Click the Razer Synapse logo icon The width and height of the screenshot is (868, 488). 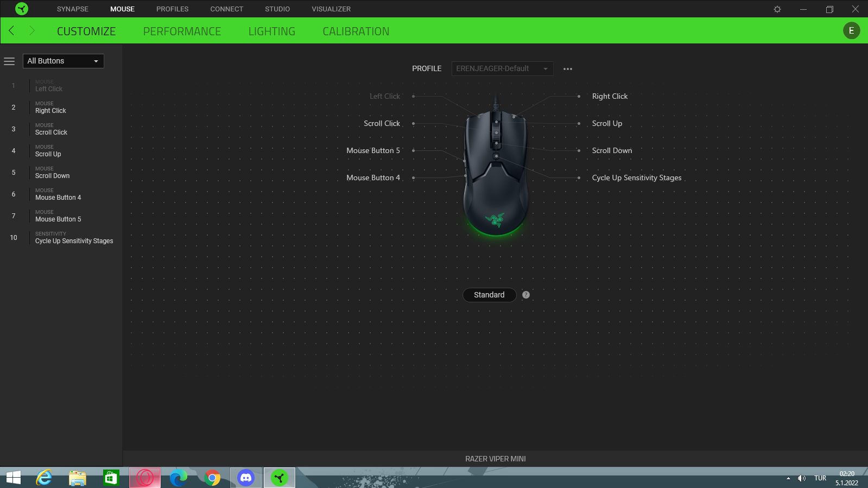point(22,9)
